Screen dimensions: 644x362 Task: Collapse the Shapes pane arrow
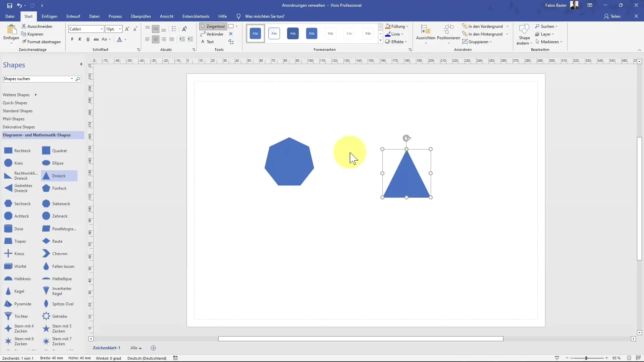pos(81,64)
